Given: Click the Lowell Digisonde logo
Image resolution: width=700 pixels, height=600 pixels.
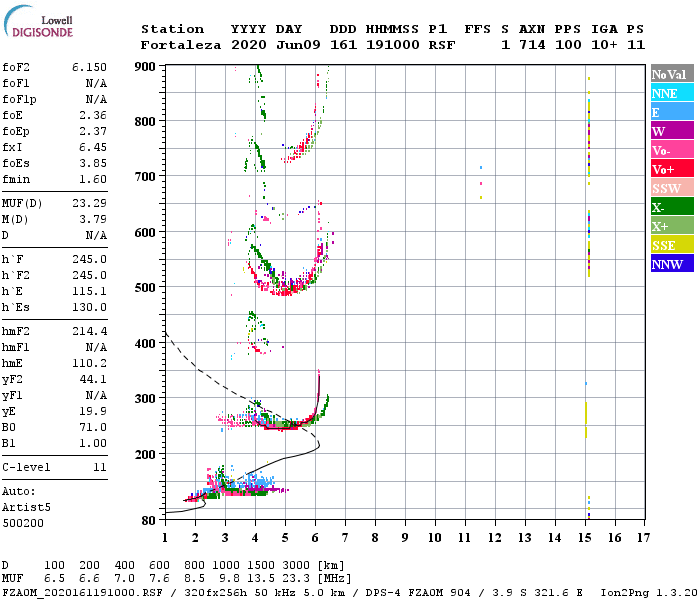Looking at the screenshot, I should 38,22.
